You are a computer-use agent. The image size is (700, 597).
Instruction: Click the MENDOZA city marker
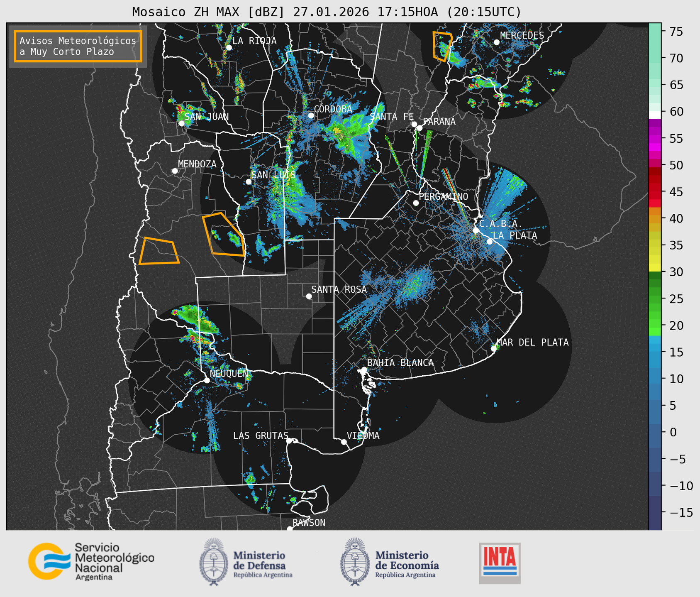[x=175, y=171]
